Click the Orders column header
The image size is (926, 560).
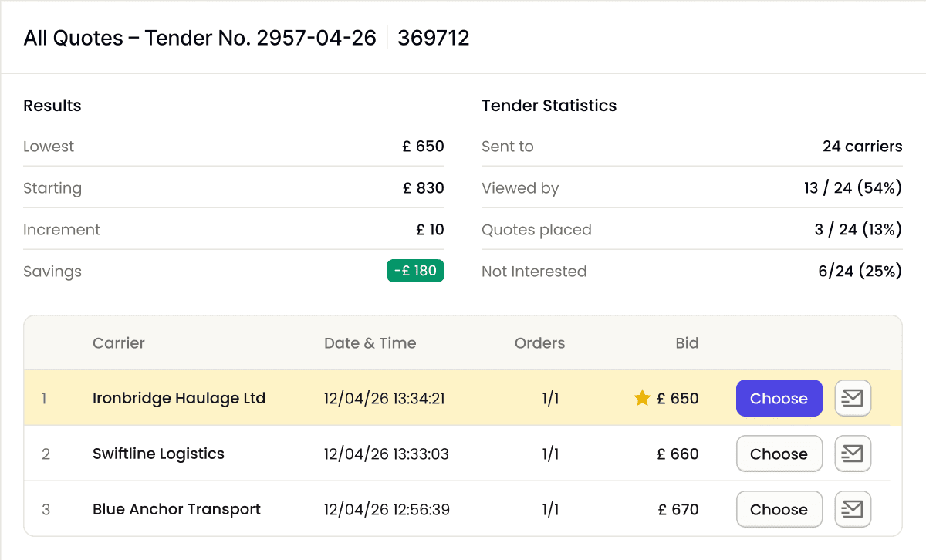coord(539,342)
